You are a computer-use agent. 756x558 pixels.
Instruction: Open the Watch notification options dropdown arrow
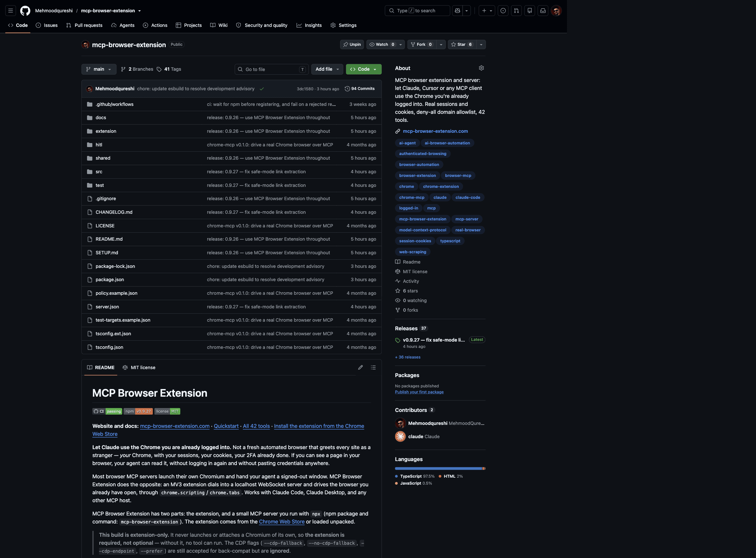click(x=401, y=44)
